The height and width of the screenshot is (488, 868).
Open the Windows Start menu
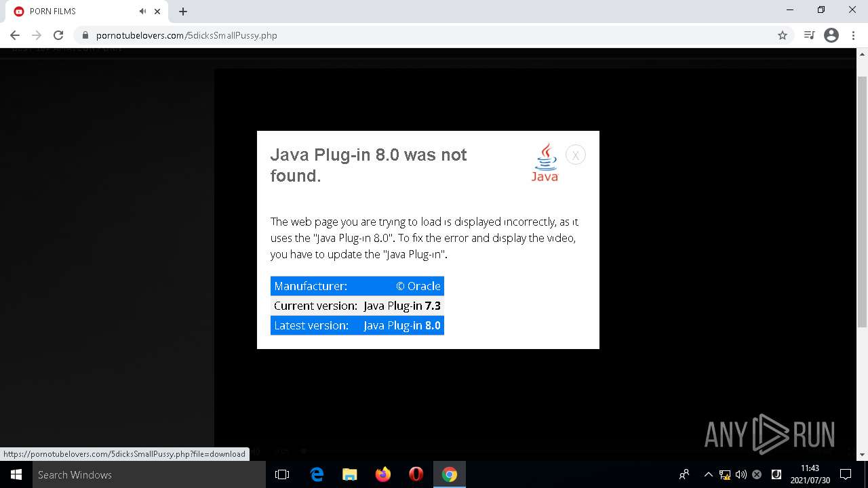pos(16,474)
